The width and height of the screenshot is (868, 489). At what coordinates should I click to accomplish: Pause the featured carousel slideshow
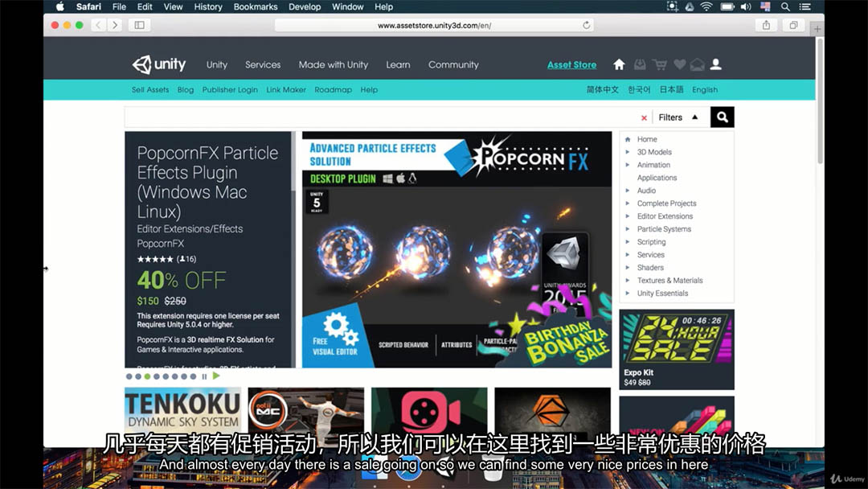point(204,376)
